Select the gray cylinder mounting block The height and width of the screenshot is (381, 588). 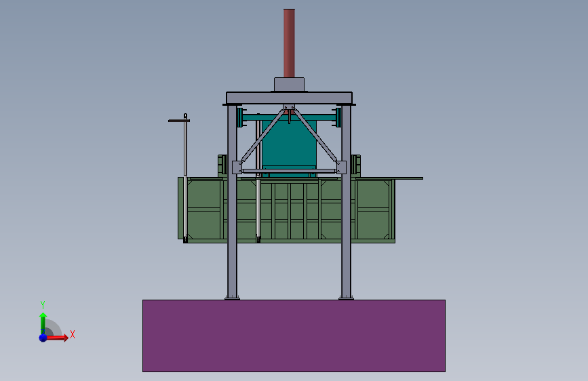click(289, 84)
